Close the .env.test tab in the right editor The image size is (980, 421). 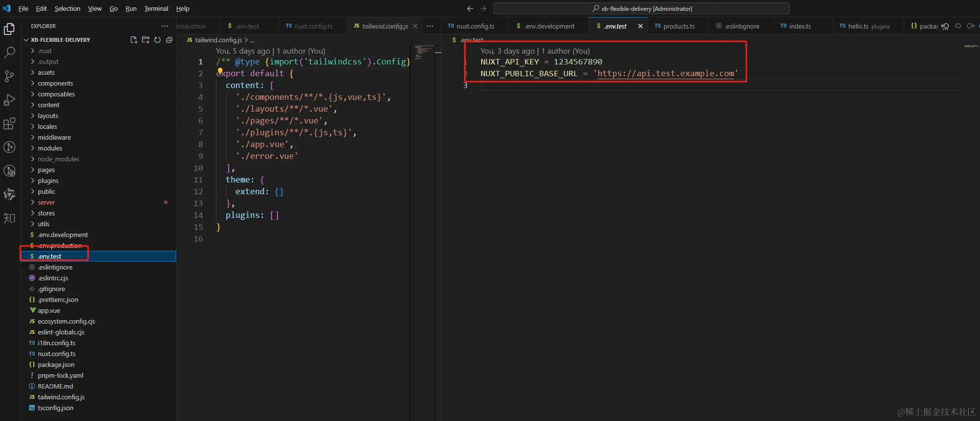[641, 26]
